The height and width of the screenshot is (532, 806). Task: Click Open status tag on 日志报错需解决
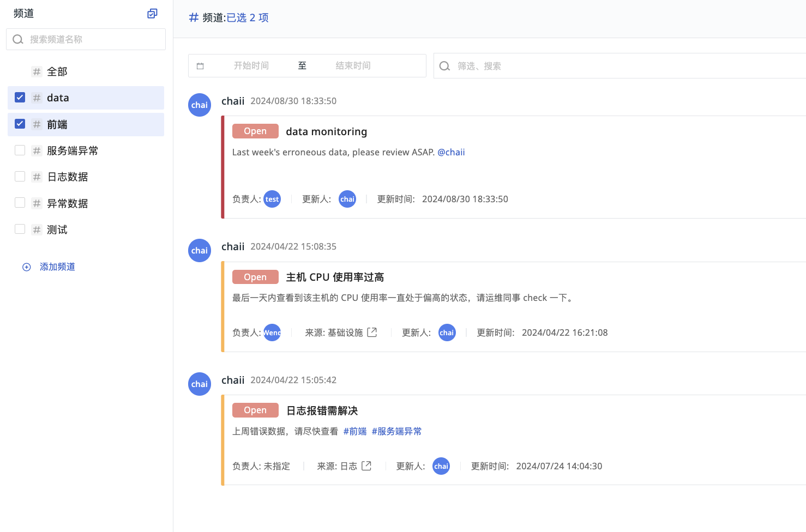click(x=255, y=410)
